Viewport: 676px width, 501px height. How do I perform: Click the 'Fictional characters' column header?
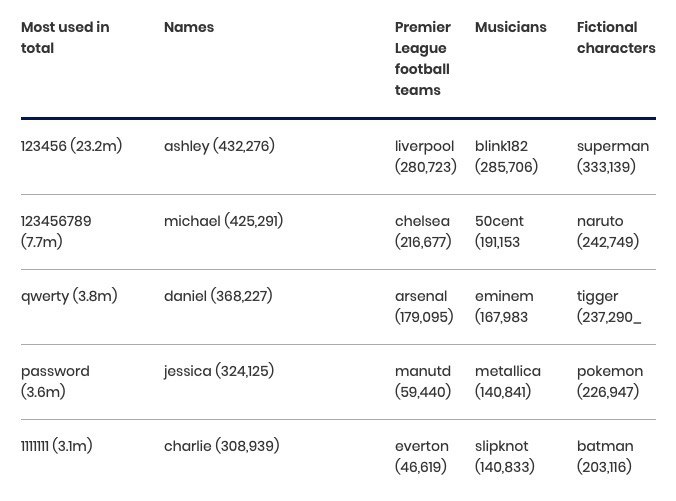coord(616,38)
